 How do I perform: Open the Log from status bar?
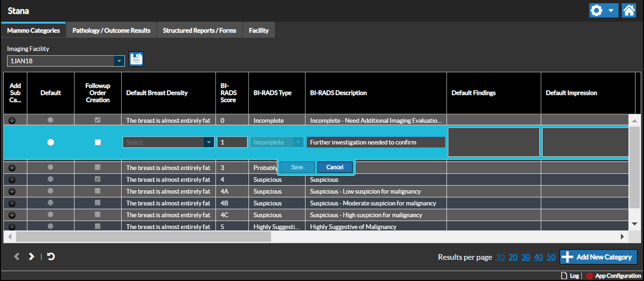(570, 276)
